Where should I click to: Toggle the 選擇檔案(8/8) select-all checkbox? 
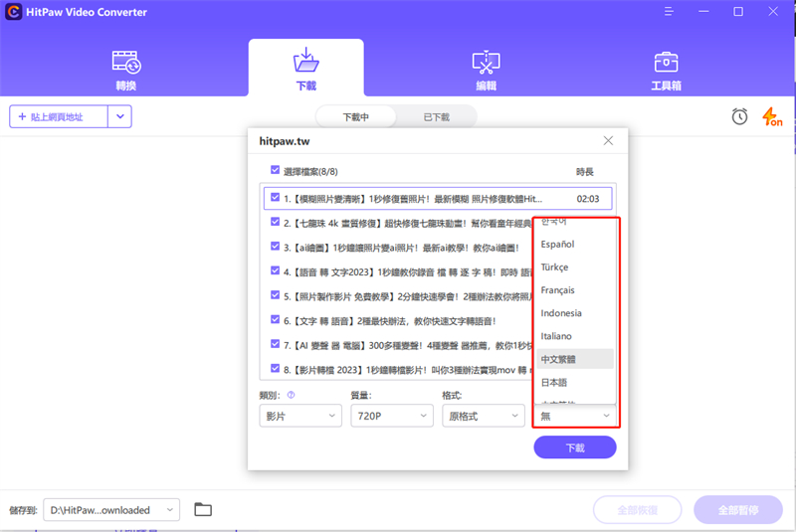point(275,170)
